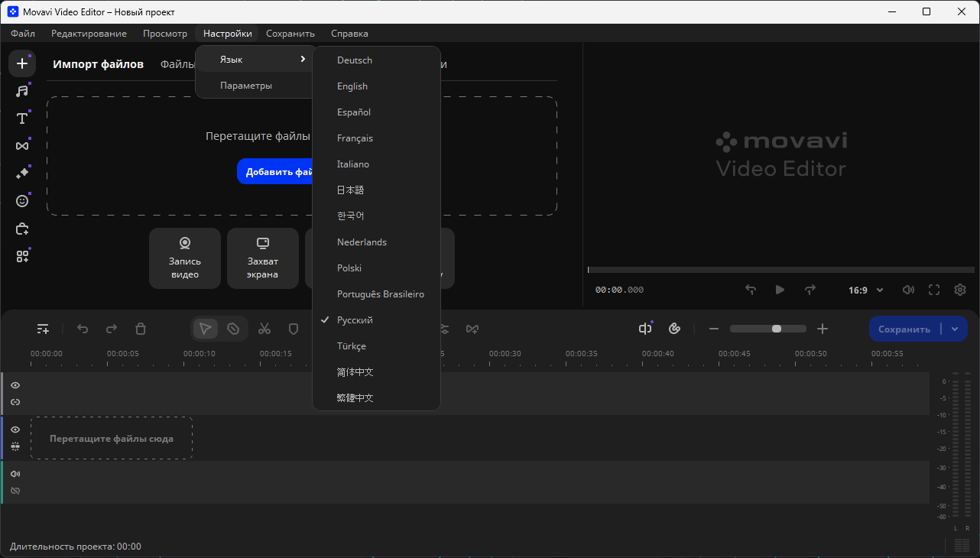Image resolution: width=980 pixels, height=558 pixels.
Task: Click the zoom in plus on timeline
Action: (x=823, y=329)
